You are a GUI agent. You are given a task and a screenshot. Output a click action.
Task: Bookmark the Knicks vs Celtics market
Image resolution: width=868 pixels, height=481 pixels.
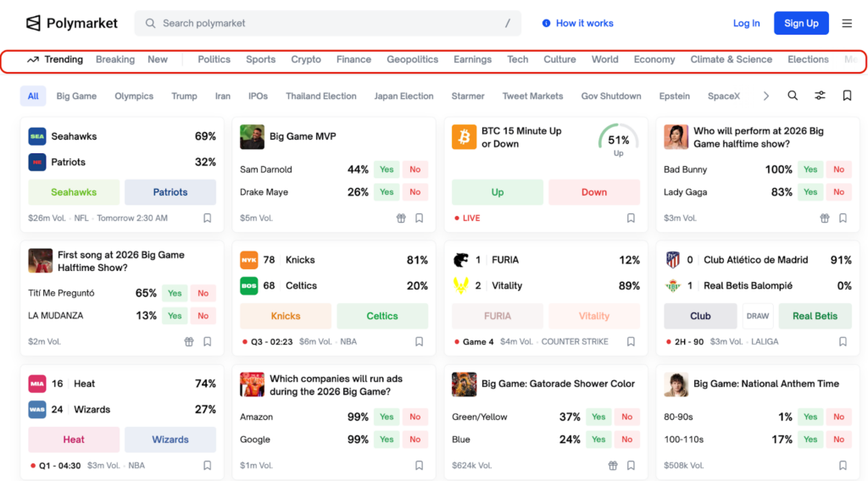coord(419,341)
